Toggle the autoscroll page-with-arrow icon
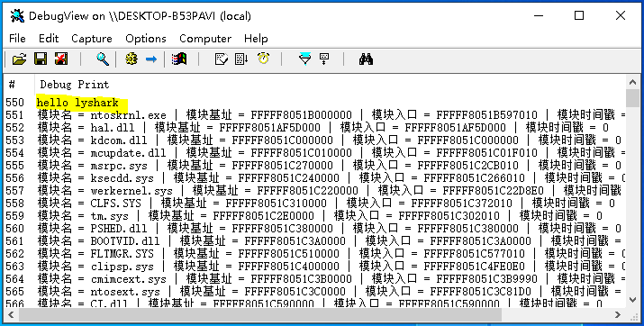 click(x=241, y=59)
